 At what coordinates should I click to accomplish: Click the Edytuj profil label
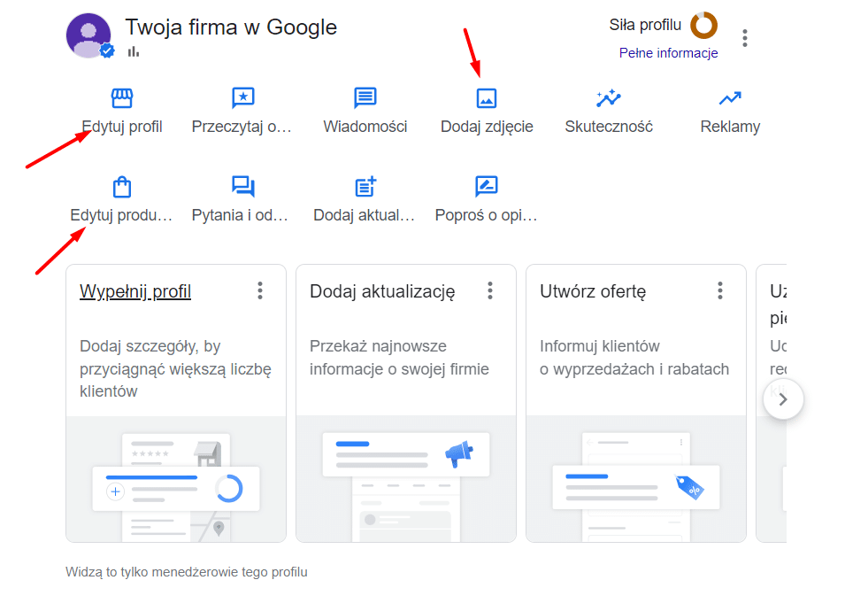pos(122,127)
